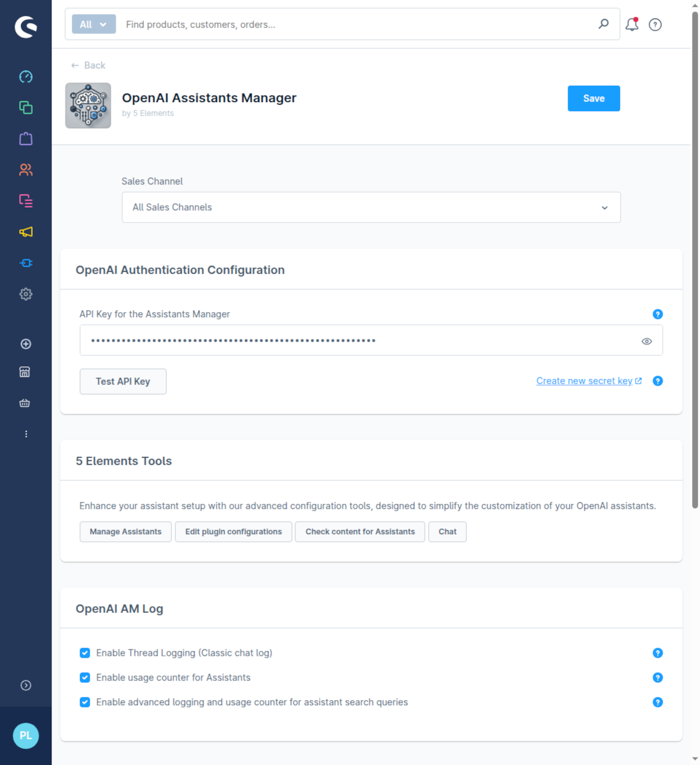Open the PL user avatar menu

click(x=26, y=736)
